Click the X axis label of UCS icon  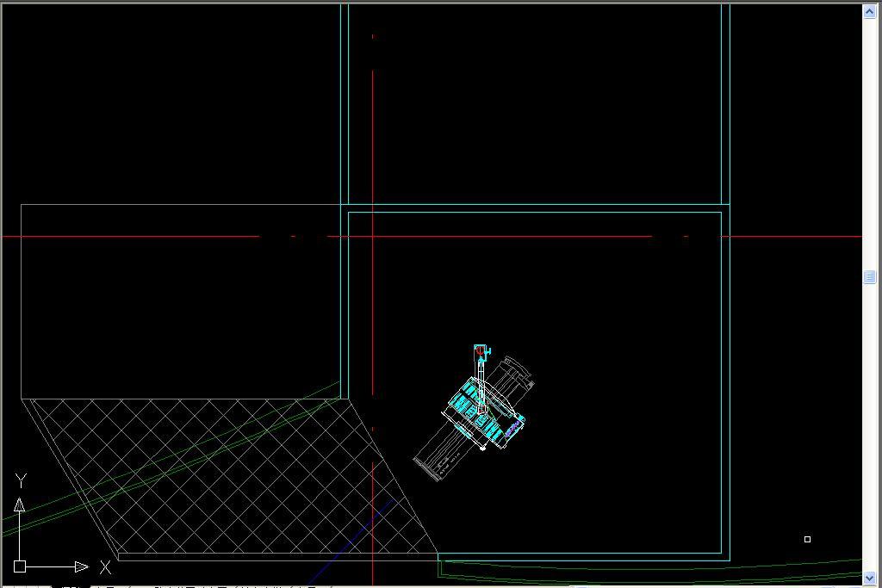(105, 567)
